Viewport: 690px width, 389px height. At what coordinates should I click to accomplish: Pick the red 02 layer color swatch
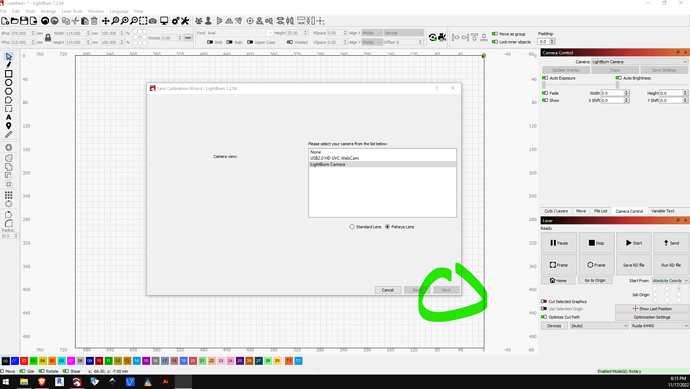click(24, 361)
